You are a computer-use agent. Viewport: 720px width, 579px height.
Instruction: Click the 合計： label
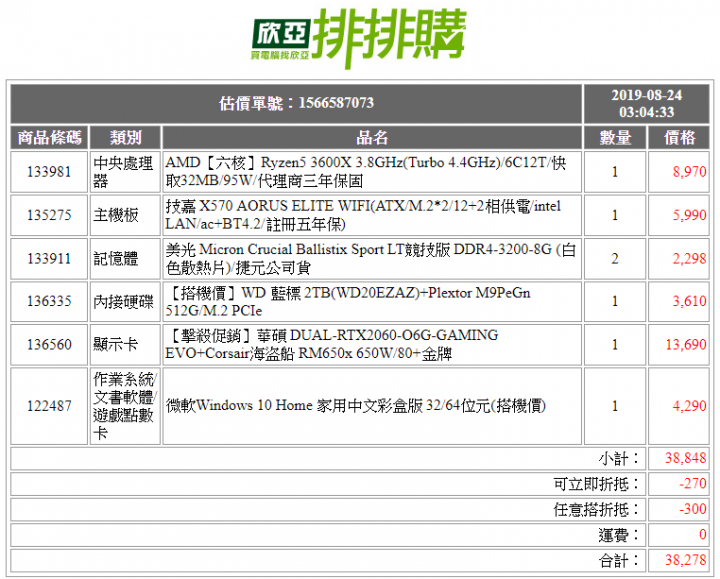click(x=619, y=561)
